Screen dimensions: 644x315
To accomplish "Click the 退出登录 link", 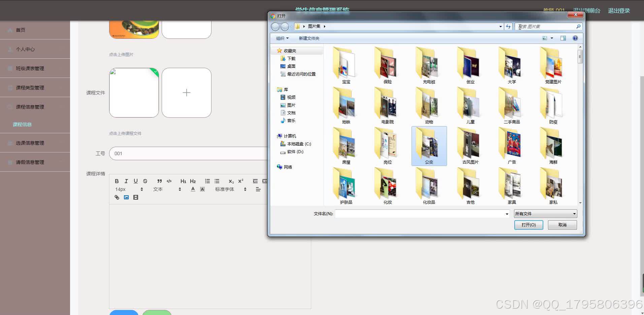I will coord(619,11).
